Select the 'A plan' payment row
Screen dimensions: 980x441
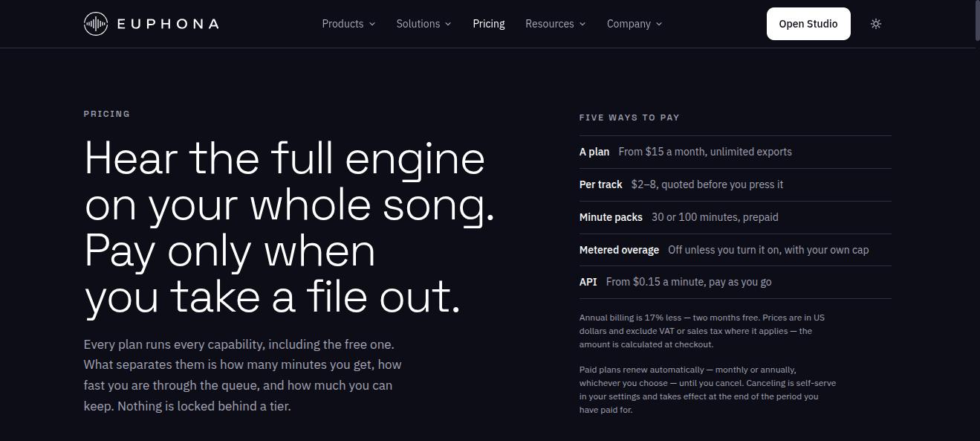[735, 152]
